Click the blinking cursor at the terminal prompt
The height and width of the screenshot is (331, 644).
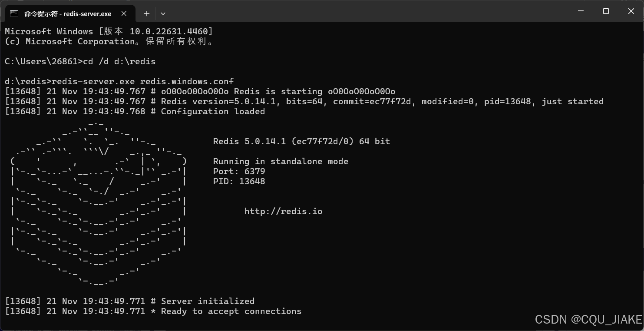point(6,321)
